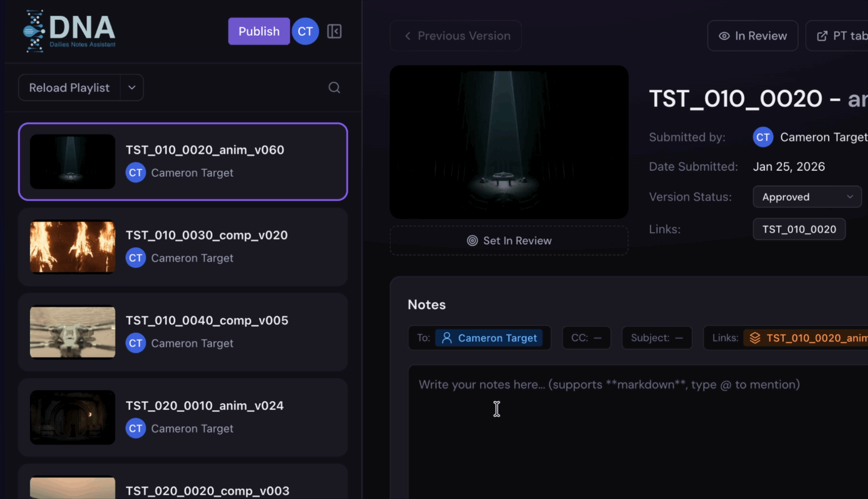The width and height of the screenshot is (868, 499).
Task: Open the TST_010_0020 link chip
Action: [799, 229]
